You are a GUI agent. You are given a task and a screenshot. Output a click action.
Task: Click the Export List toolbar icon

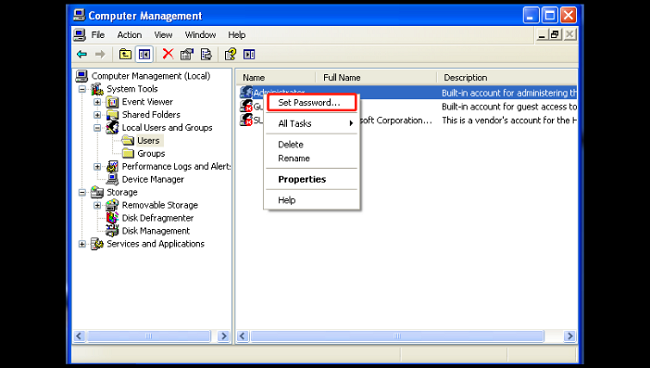pyautogui.click(x=206, y=54)
